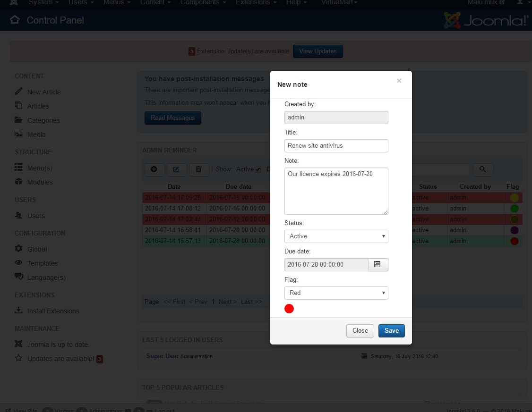Click the delete note trash icon

[198, 169]
